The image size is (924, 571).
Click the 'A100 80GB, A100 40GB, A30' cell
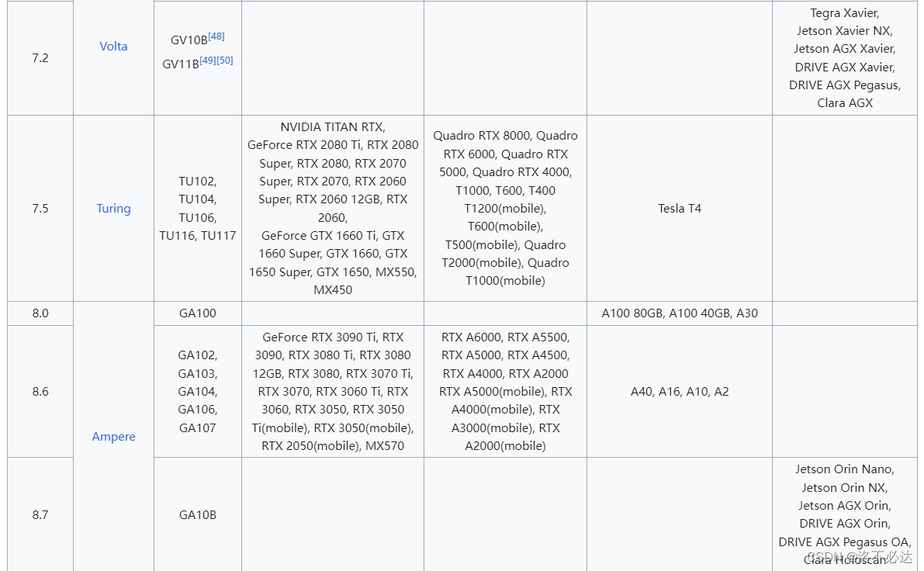(680, 313)
